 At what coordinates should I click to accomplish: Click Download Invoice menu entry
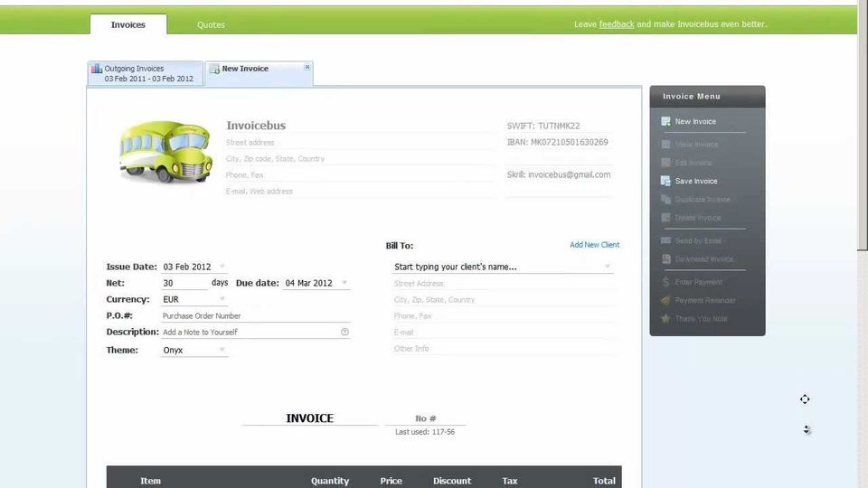tap(704, 259)
